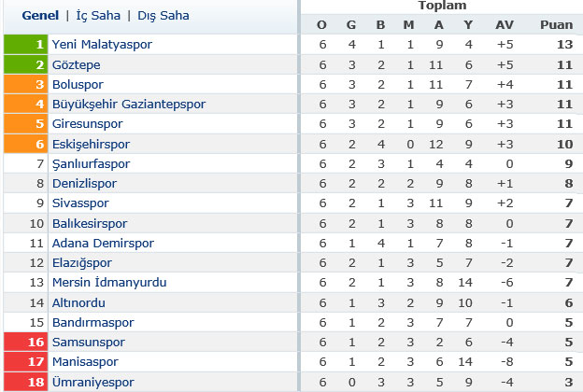Click the Ümraniyespor team name

[x=92, y=383]
